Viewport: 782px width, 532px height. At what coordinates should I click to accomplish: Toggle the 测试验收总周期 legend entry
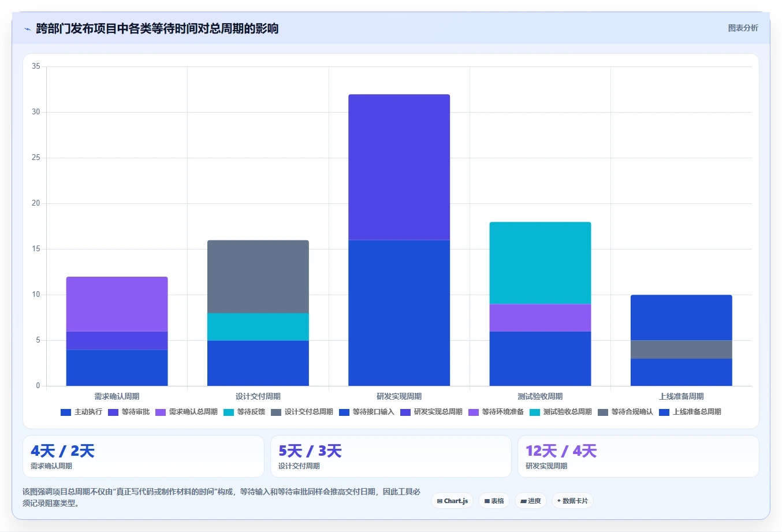[561, 412]
